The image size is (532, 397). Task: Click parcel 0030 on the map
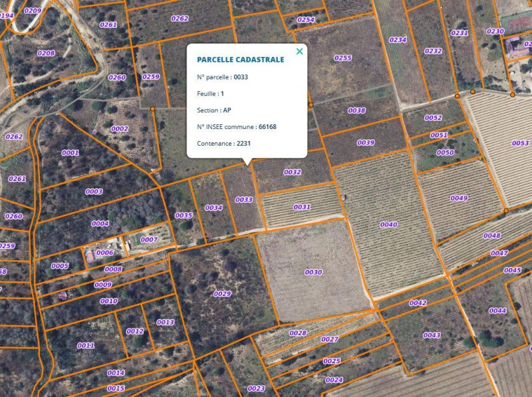pos(313,272)
